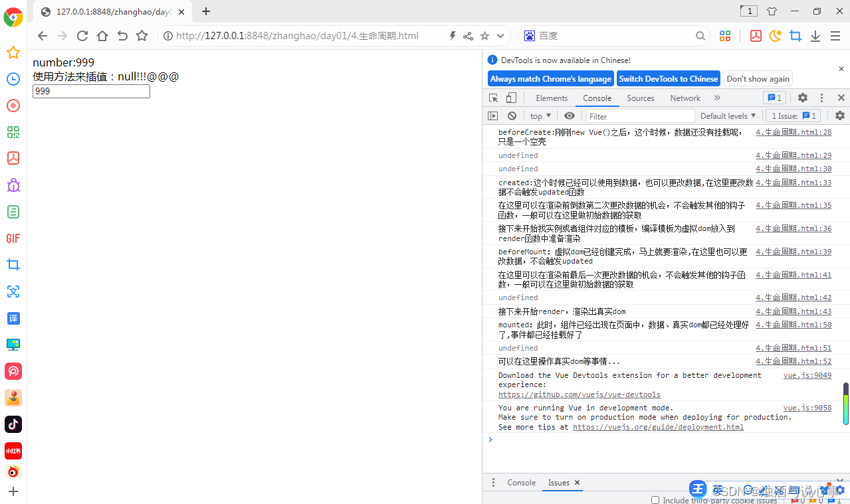Screen dimensions: 850x504
Task: Expand more DevTools panels with the chevron
Action: (x=716, y=98)
